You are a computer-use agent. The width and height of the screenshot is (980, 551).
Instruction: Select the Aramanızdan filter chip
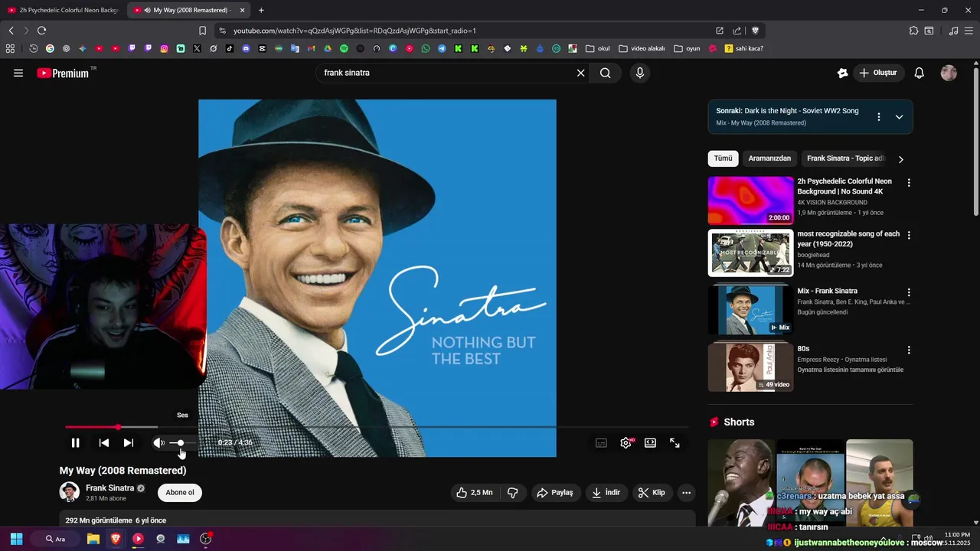[769, 158]
